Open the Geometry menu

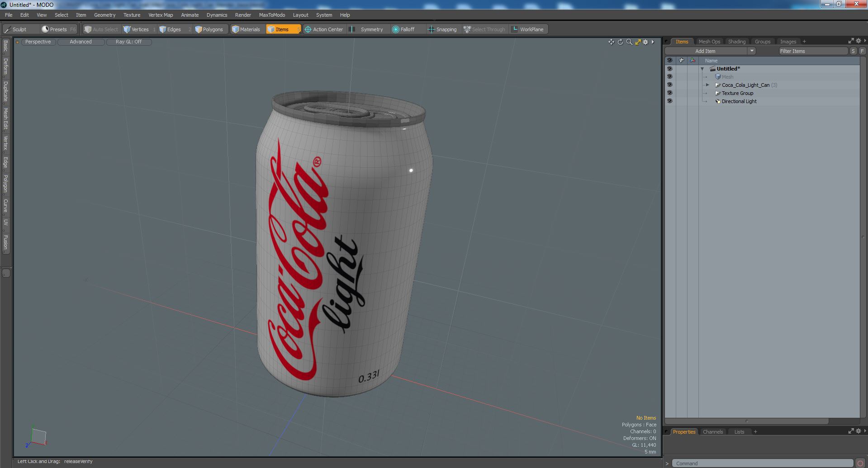[104, 15]
